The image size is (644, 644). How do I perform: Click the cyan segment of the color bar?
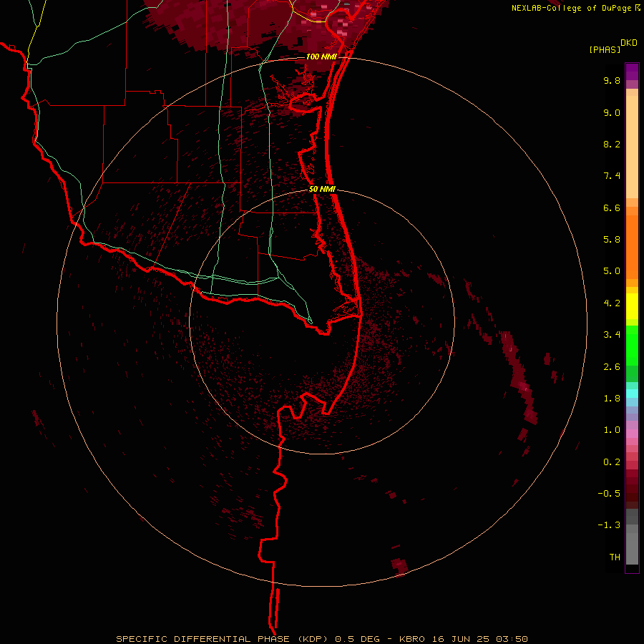632,394
